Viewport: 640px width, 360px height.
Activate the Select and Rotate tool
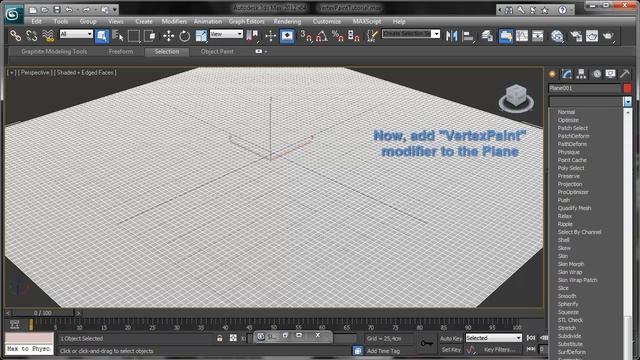(184, 36)
